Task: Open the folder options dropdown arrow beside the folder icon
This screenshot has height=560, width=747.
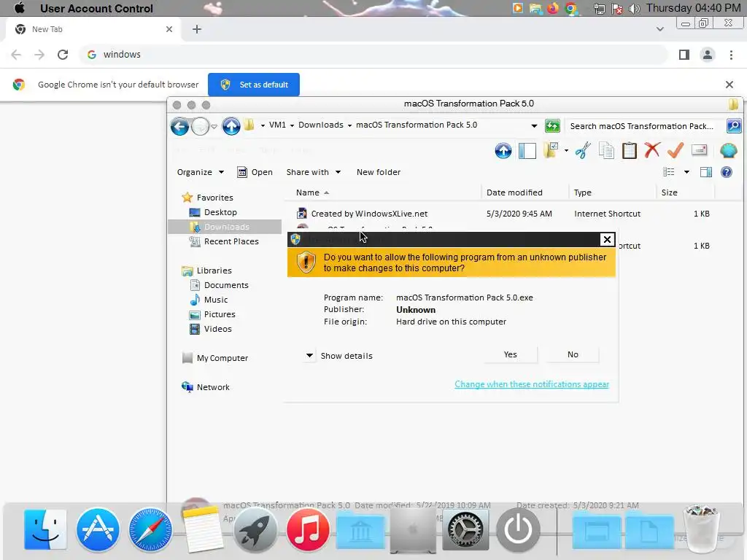Action: coord(566,151)
